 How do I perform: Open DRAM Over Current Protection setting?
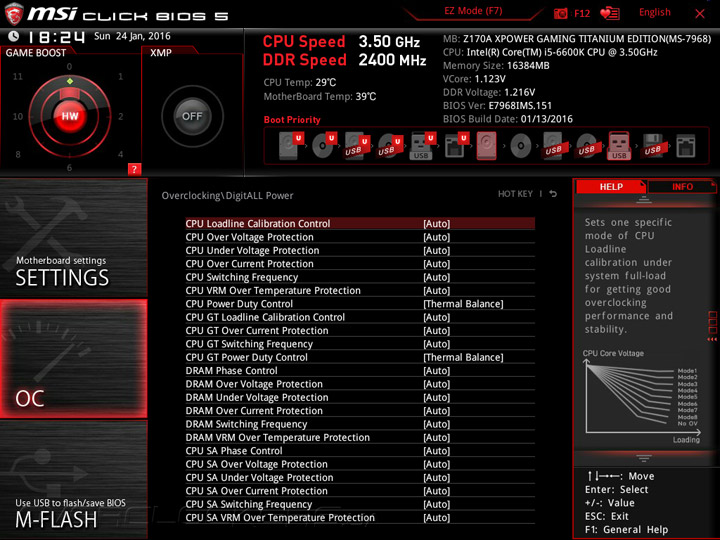(x=360, y=411)
